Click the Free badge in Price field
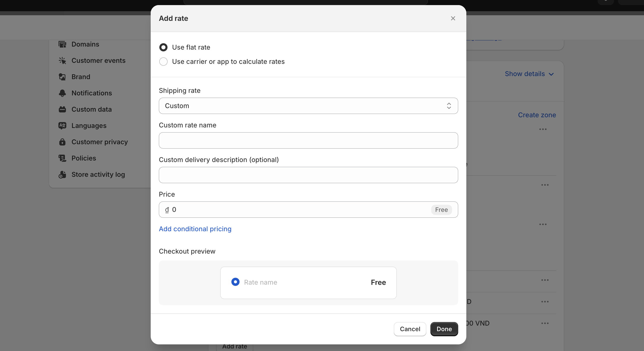Screen dimensions: 644x351 [441, 210]
